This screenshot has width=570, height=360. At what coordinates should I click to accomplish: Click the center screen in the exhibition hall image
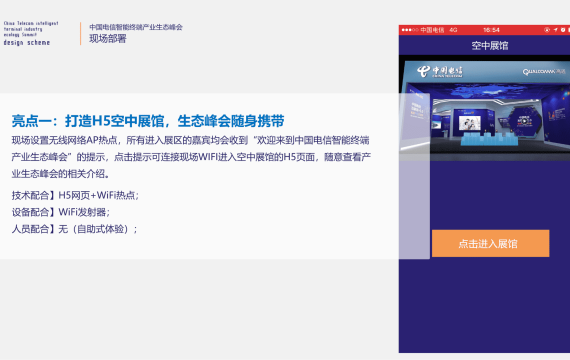point(470,123)
